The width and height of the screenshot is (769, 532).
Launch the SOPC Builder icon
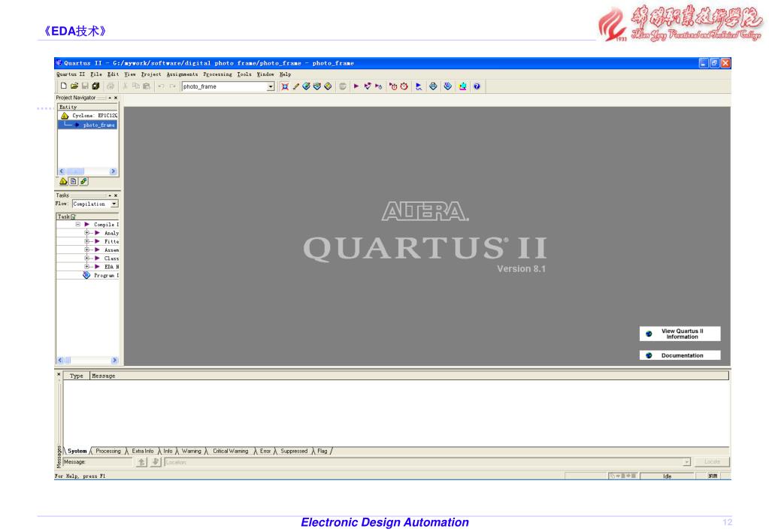462,86
